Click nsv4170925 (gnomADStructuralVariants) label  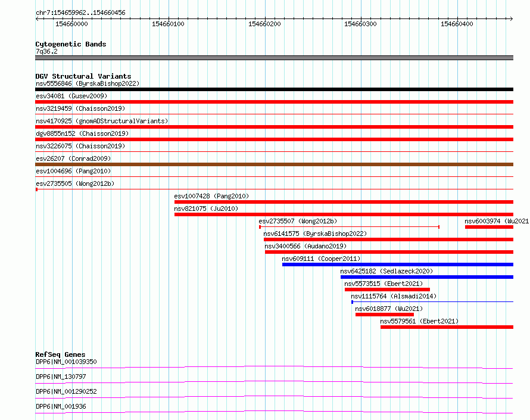click(102, 121)
